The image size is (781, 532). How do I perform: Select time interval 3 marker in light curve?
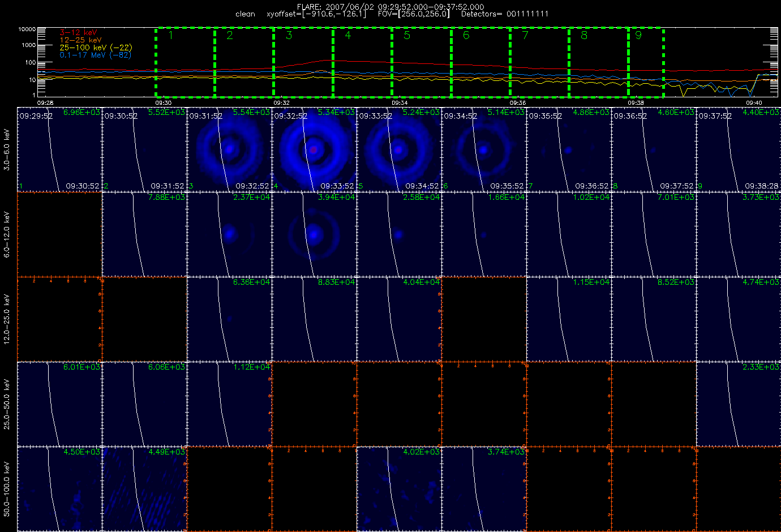pos(289,35)
